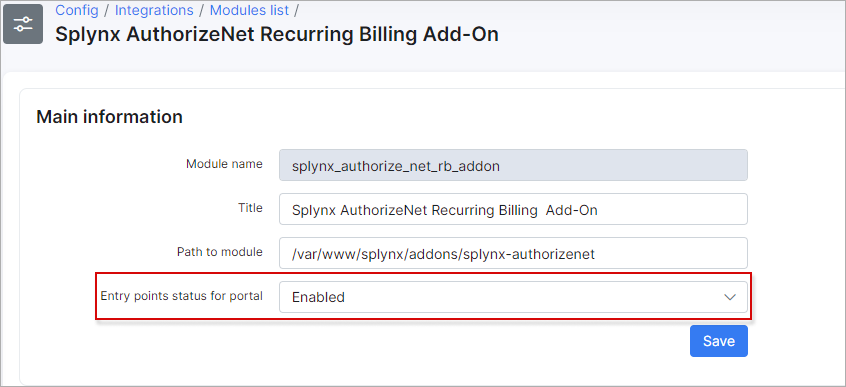Click the dropdown chevron arrow beside Enabled
Viewport: 846px width, 387px height.
730,297
